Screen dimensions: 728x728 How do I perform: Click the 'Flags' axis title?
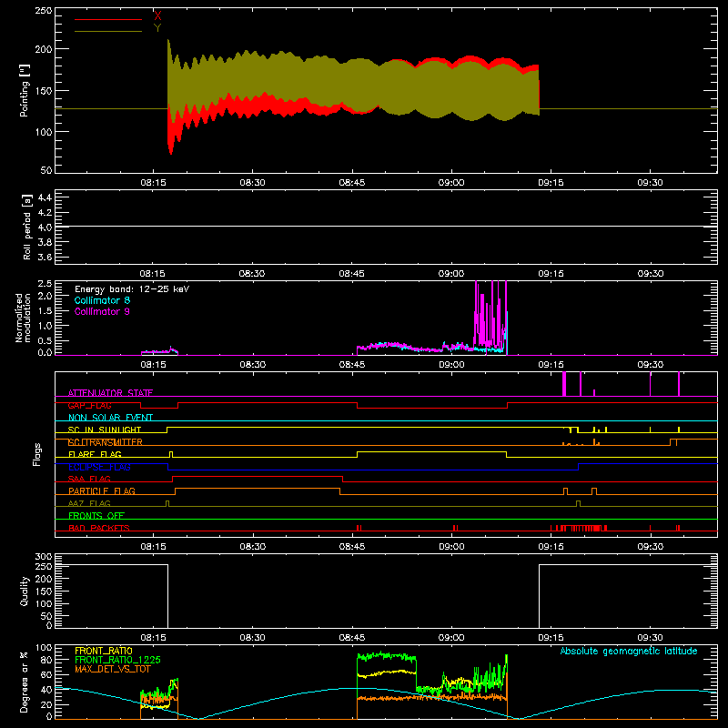tap(37, 454)
